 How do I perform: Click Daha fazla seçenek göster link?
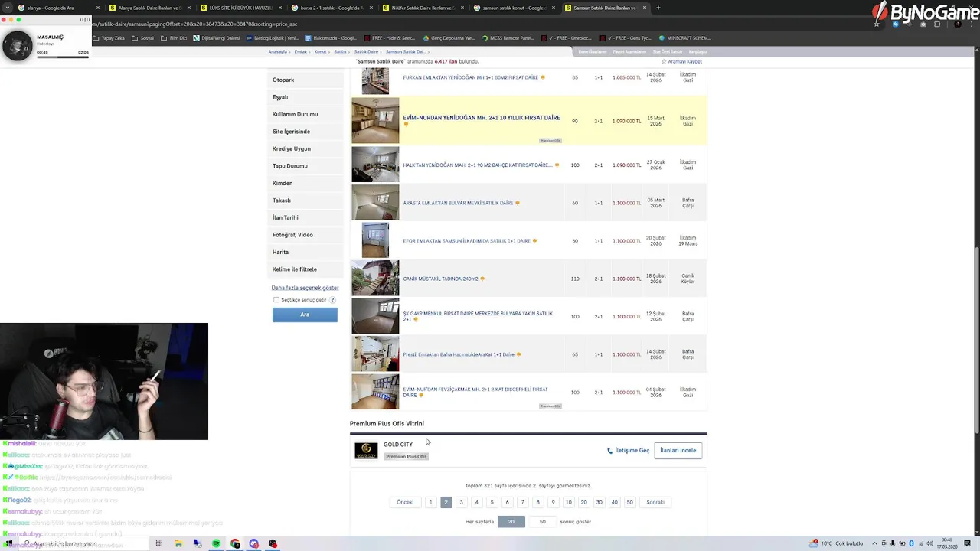click(x=305, y=288)
